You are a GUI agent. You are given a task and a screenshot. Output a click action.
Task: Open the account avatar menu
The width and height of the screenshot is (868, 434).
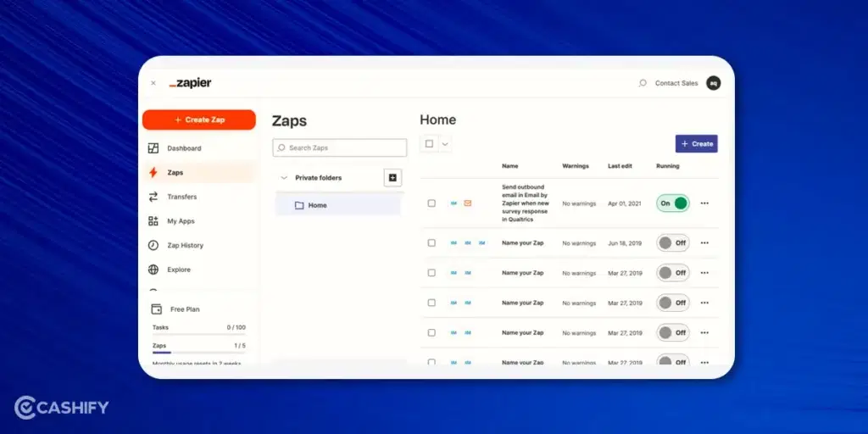point(713,83)
